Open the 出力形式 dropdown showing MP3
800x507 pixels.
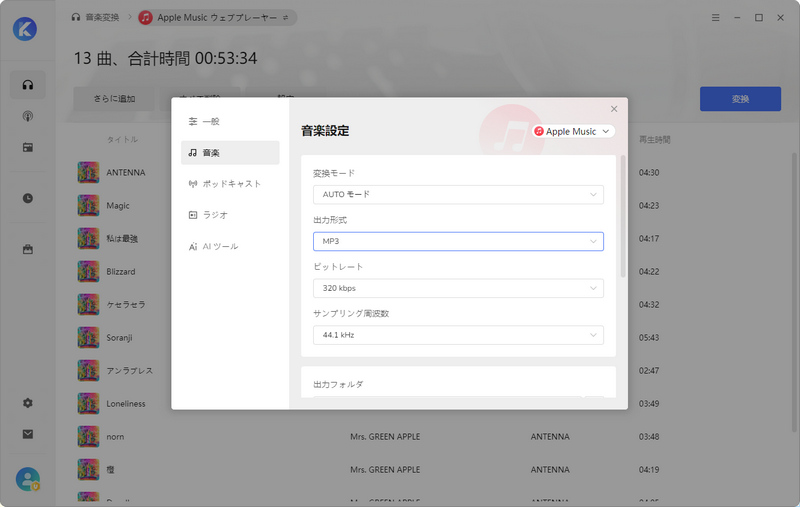458,241
